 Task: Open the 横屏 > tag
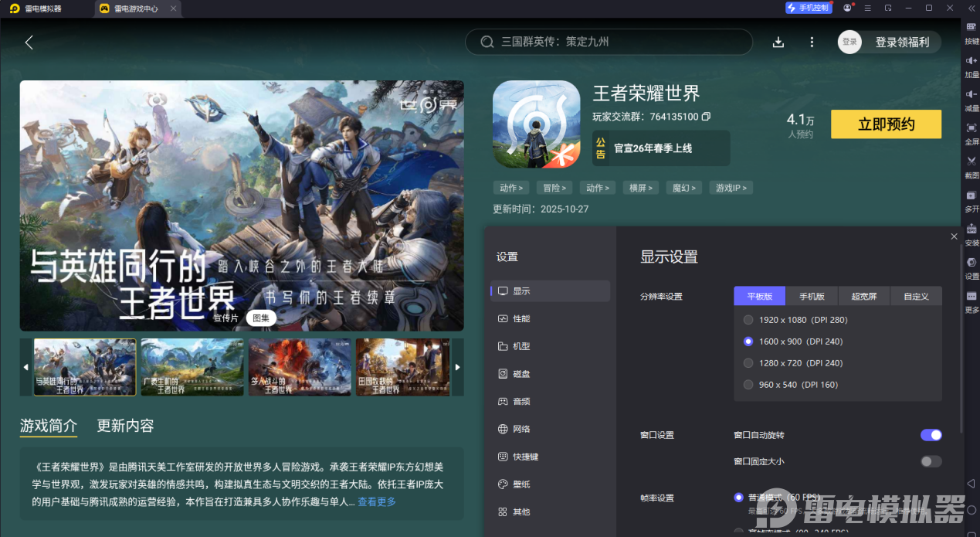click(641, 188)
